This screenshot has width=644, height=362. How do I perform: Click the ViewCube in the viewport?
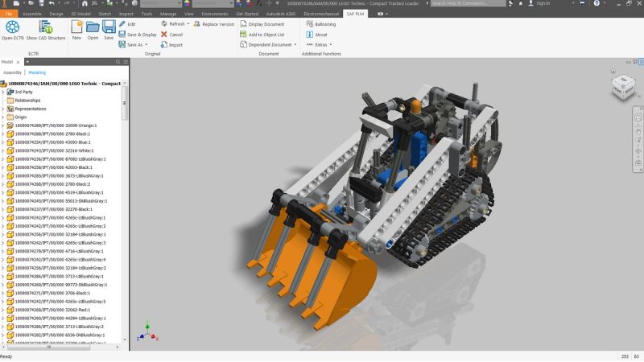[x=623, y=86]
